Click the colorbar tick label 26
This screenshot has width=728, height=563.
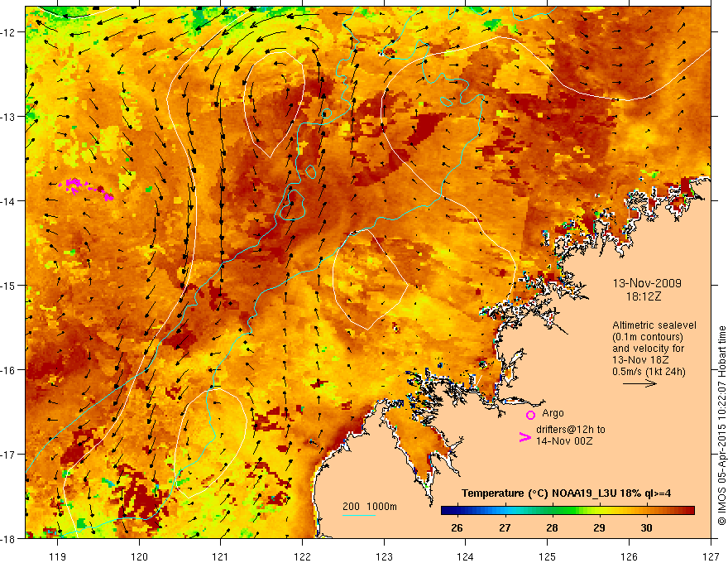pos(457,527)
